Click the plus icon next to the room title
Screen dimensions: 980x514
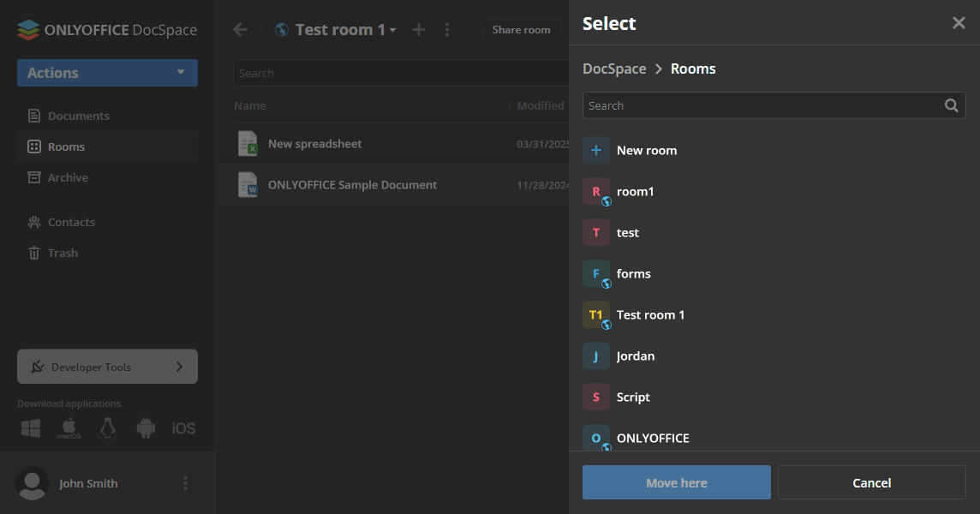[x=418, y=29]
